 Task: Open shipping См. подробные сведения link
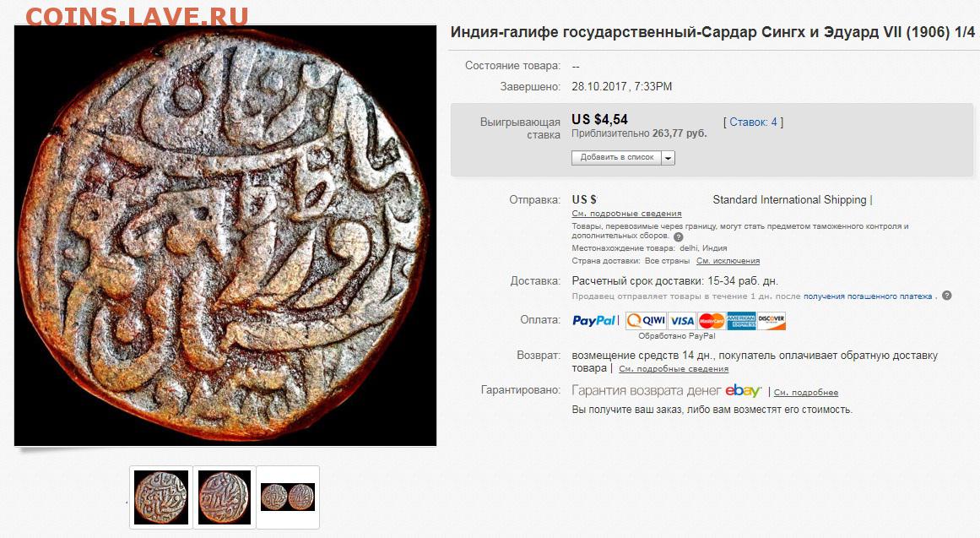point(626,214)
